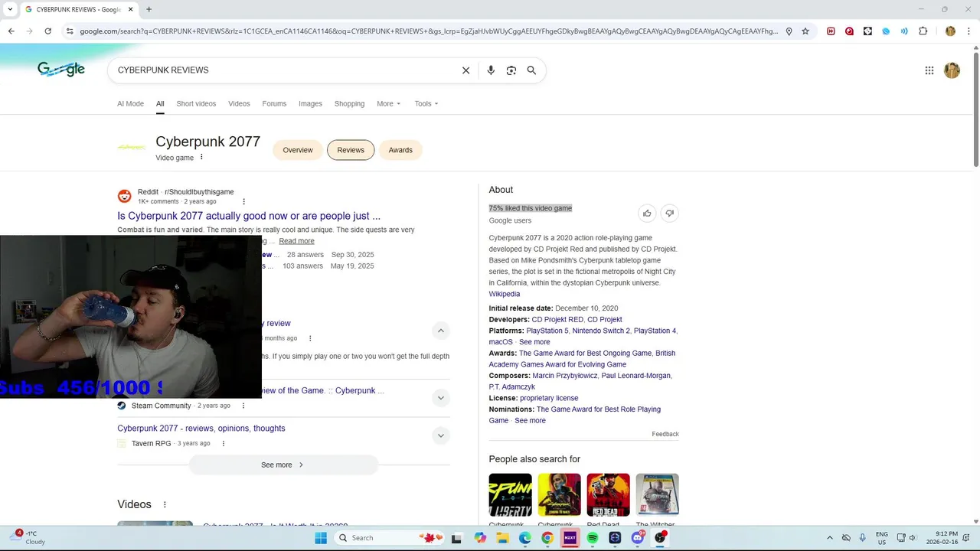The width and height of the screenshot is (980, 551).
Task: Open more options for Tavern RPG result
Action: click(224, 444)
